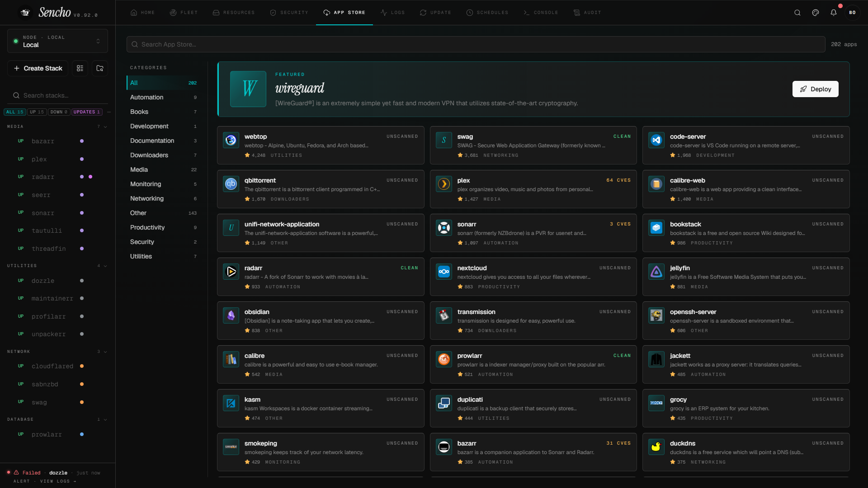Click the jellyfin app icon
The height and width of the screenshot is (488, 868).
click(656, 272)
